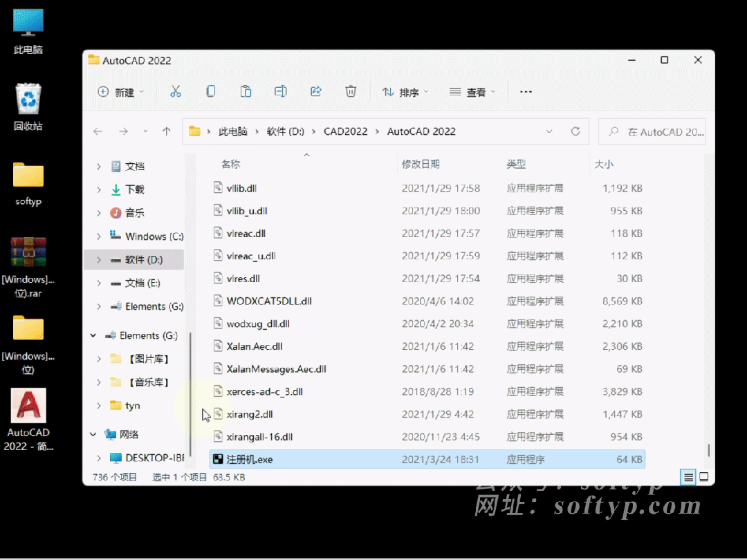Select the [Windows] .rar archive on desktop
The height and width of the screenshot is (560, 747).
pos(28,268)
